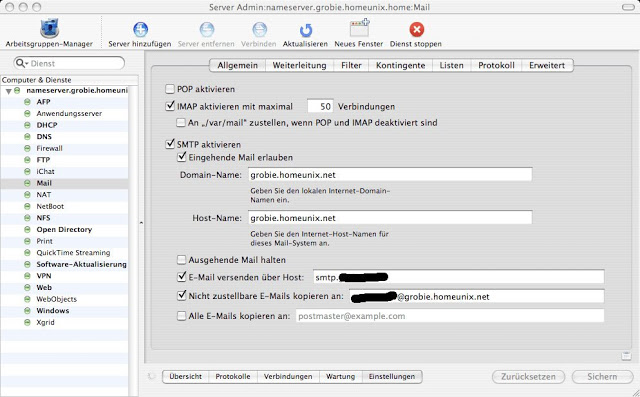Open the Weiterleitung tab
The width and height of the screenshot is (640, 397).
[300, 65]
